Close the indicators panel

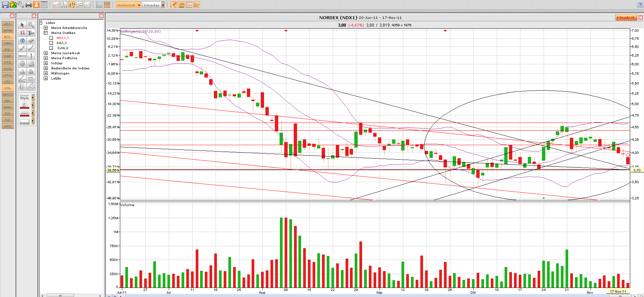pos(12,15)
